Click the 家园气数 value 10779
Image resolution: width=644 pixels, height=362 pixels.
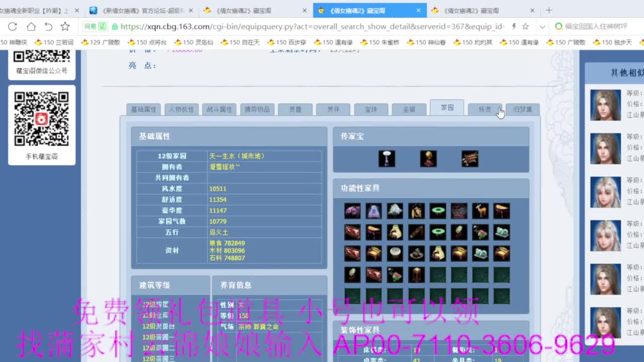(x=218, y=221)
